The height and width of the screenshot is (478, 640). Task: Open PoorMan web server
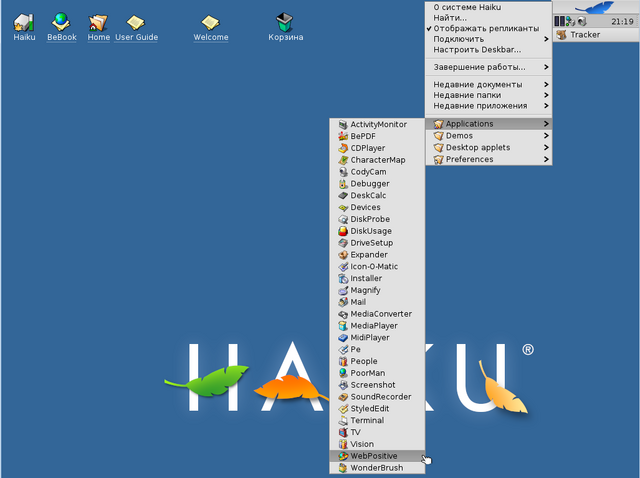click(x=377, y=373)
